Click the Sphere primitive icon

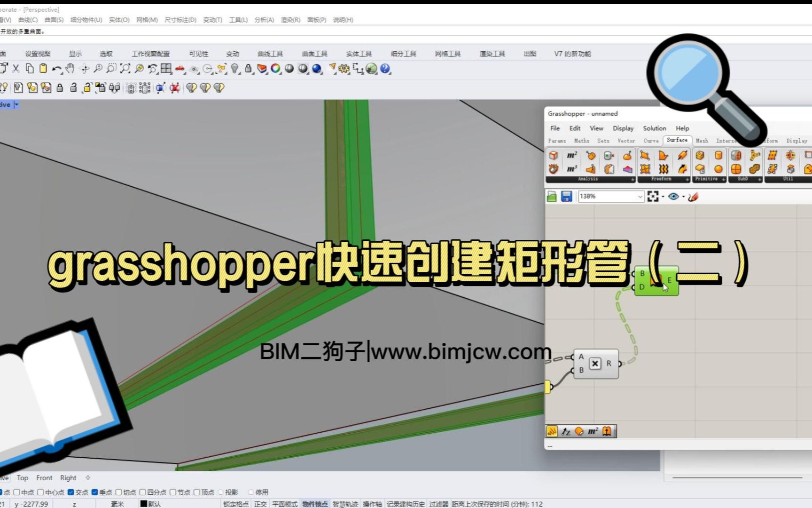tap(718, 168)
